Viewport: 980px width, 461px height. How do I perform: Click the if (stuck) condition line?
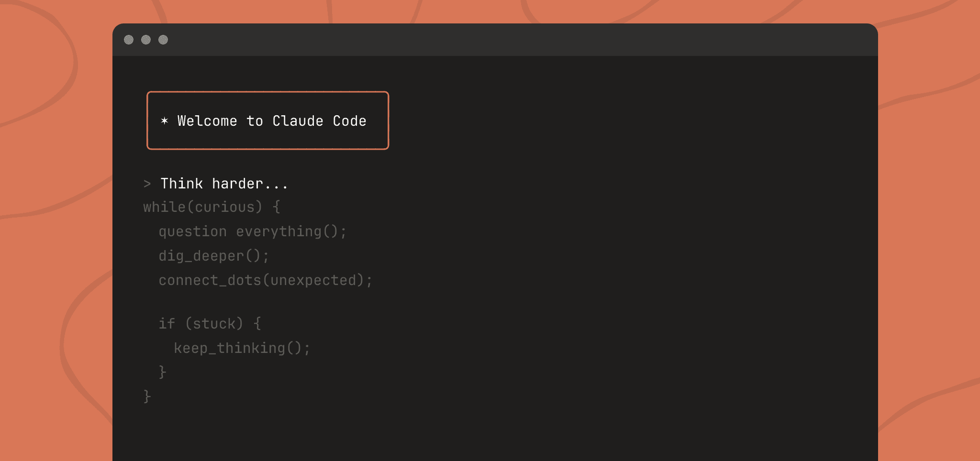(x=210, y=324)
